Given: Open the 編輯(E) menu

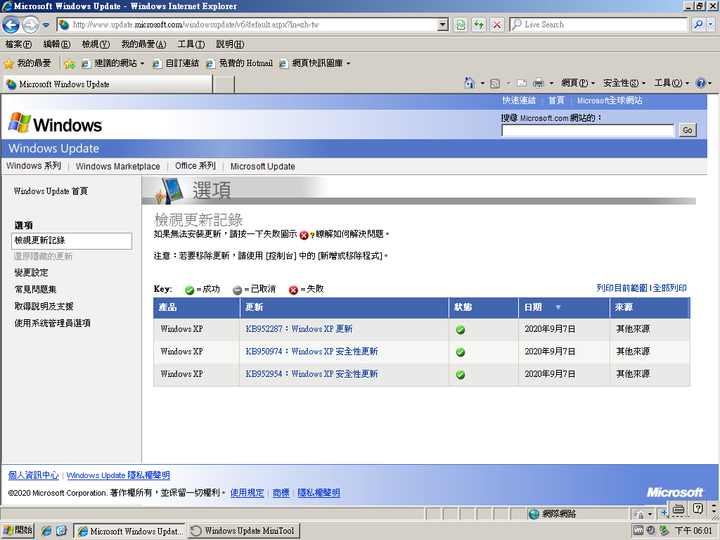Looking at the screenshot, I should tap(57, 45).
